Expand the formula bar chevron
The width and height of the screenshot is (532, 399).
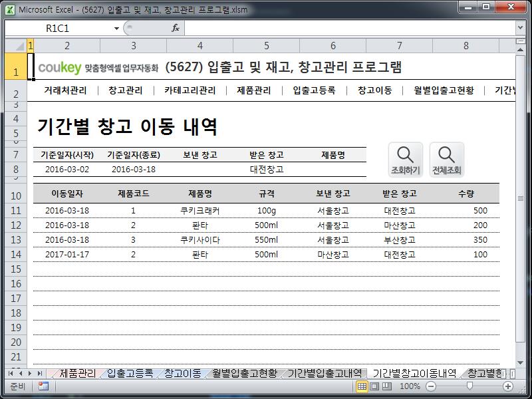[x=521, y=27]
